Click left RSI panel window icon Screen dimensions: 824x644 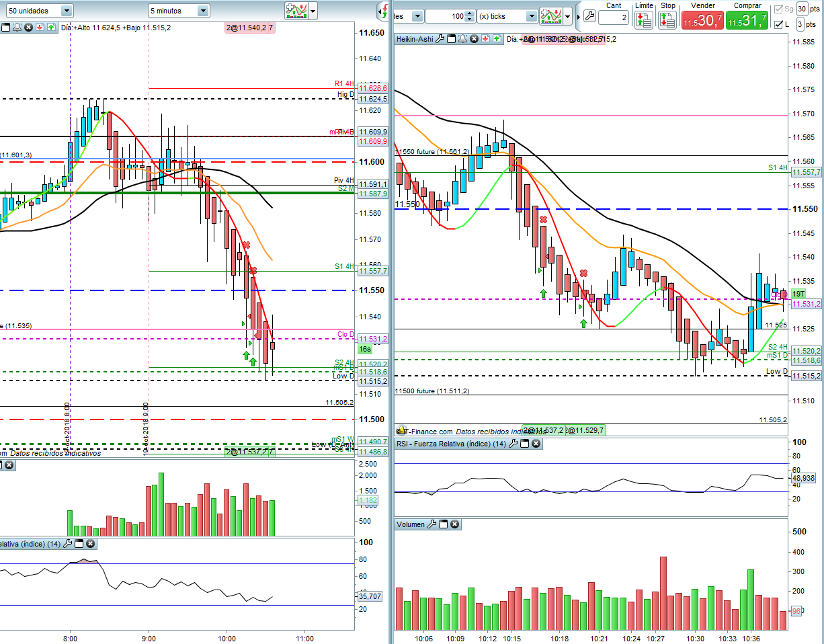point(79,544)
